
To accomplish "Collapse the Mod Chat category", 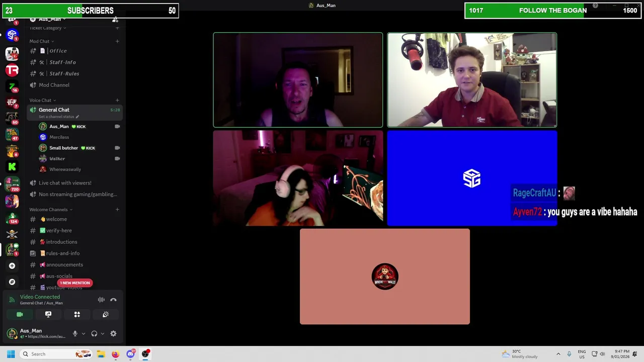I will click(x=42, y=41).
